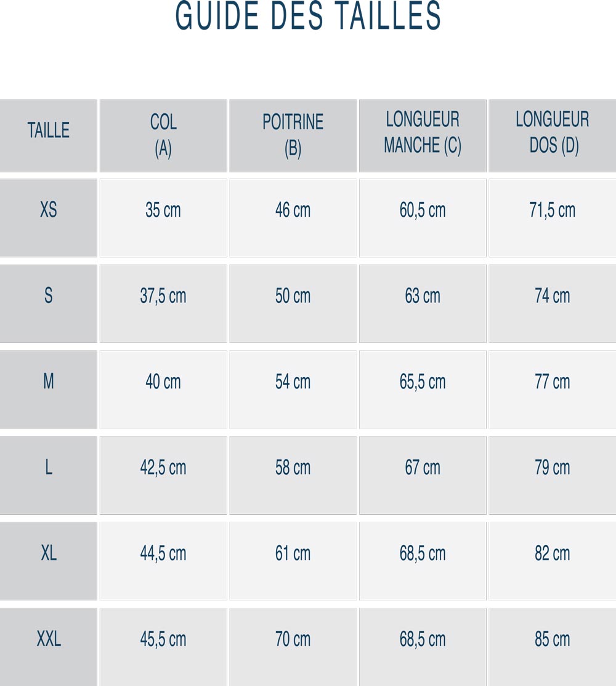This screenshot has height=686, width=616.
Task: Click the 65,5 cm sleeve length cell
Action: [x=423, y=382]
